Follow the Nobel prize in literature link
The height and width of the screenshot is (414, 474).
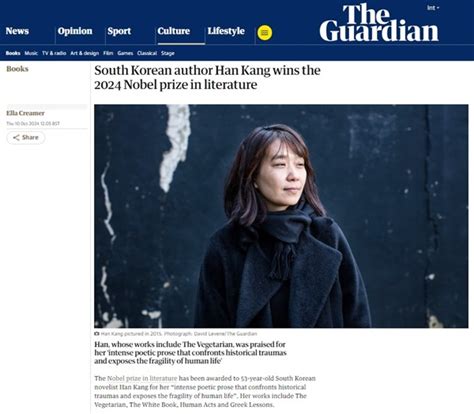click(142, 378)
